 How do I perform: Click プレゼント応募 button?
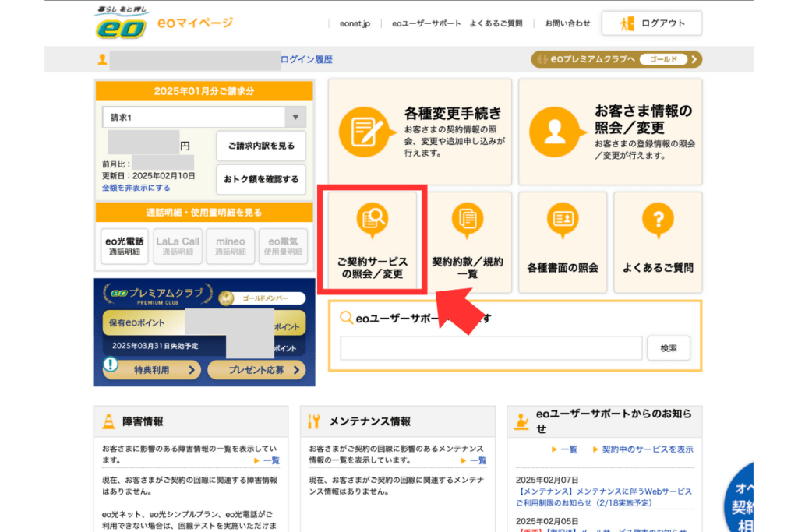coord(257,370)
